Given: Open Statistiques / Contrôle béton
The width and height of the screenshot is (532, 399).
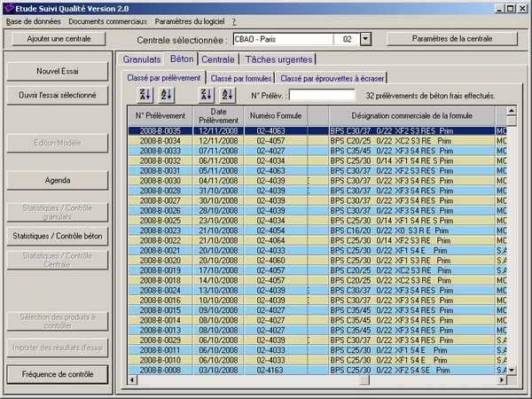Looking at the screenshot, I should coord(58,236).
